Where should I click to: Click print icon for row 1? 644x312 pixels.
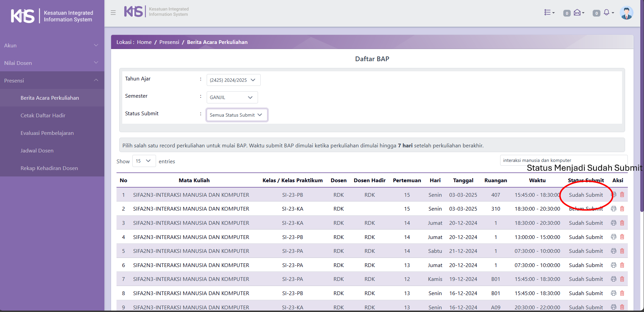tap(614, 195)
